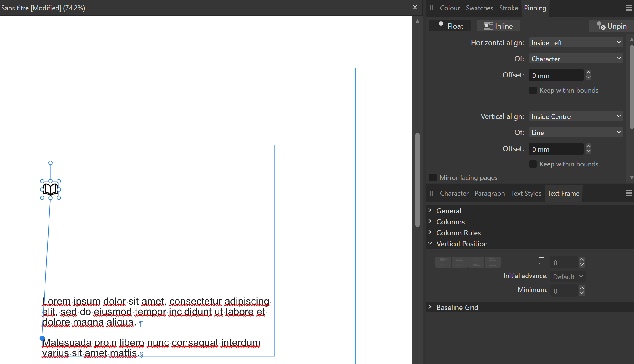
Task: Click the Float pin icon button
Action: (x=450, y=26)
